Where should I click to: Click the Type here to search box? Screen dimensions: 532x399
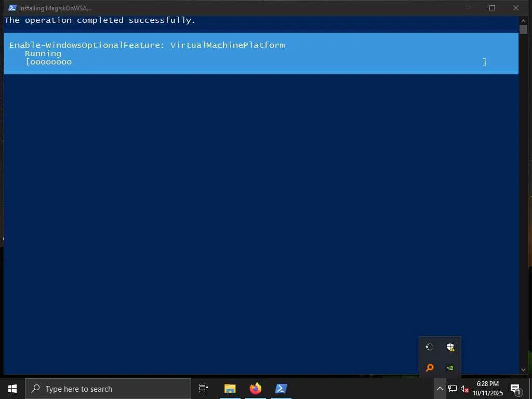pos(108,389)
